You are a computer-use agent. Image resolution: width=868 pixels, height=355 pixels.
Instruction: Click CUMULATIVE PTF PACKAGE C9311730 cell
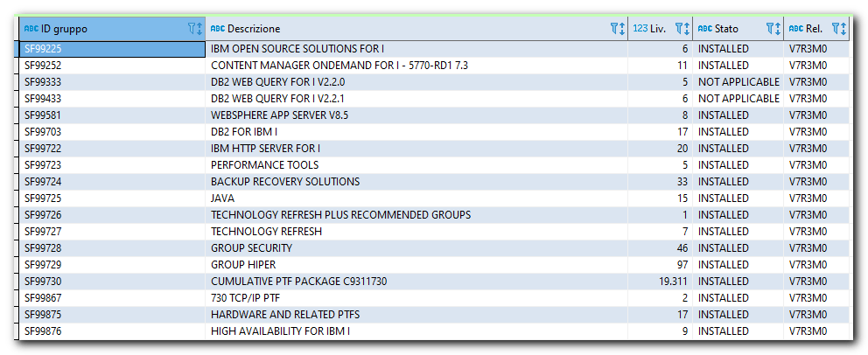(x=416, y=281)
